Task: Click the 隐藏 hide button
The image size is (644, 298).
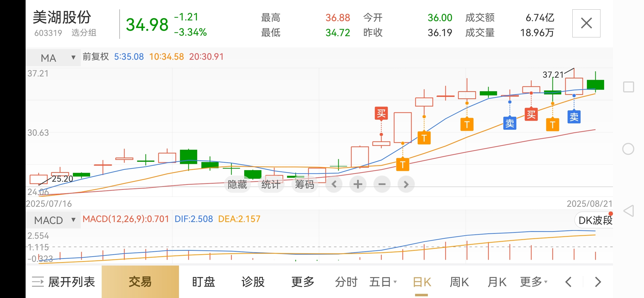Action: click(x=237, y=184)
